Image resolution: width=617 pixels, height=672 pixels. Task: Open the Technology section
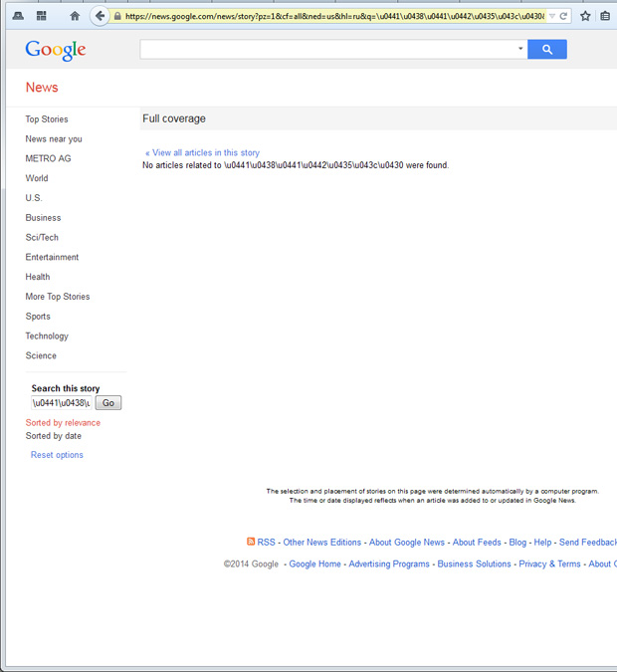[47, 336]
